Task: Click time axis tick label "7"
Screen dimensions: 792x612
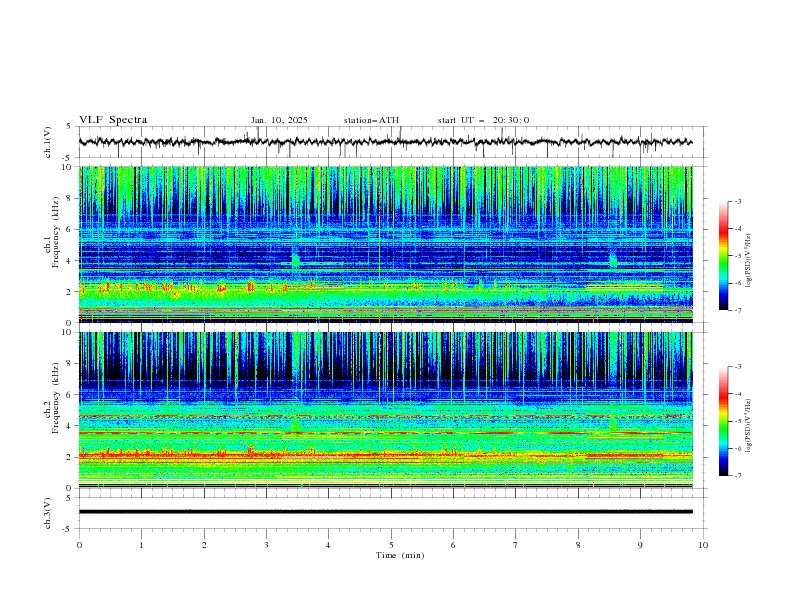Action: click(x=516, y=545)
